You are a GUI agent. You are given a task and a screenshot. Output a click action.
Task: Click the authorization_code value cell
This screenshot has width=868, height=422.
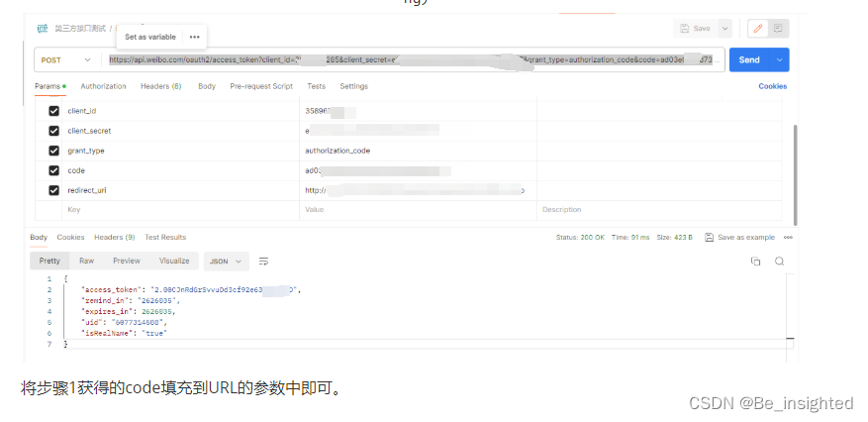[x=418, y=151]
